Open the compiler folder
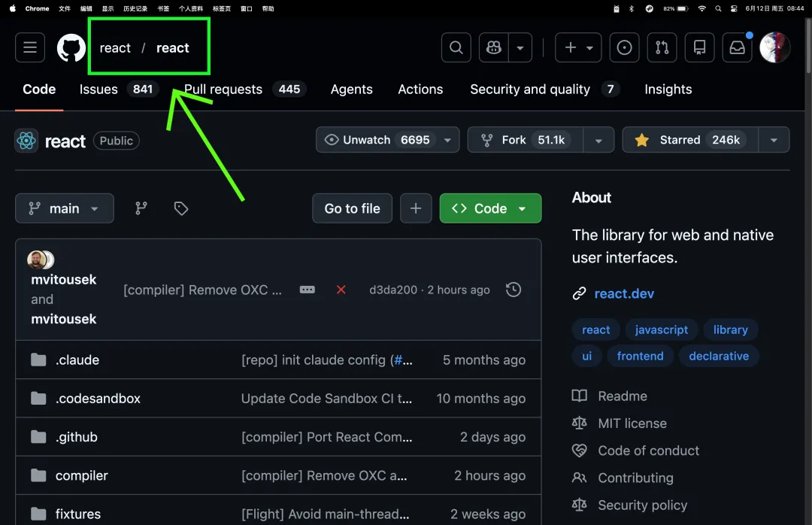The width and height of the screenshot is (812, 525). tap(81, 475)
